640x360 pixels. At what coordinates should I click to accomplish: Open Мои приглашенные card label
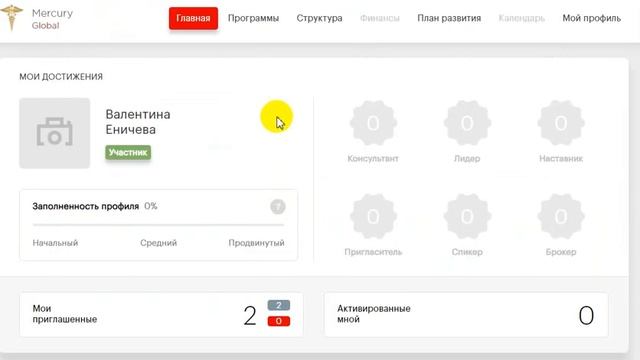click(64, 314)
